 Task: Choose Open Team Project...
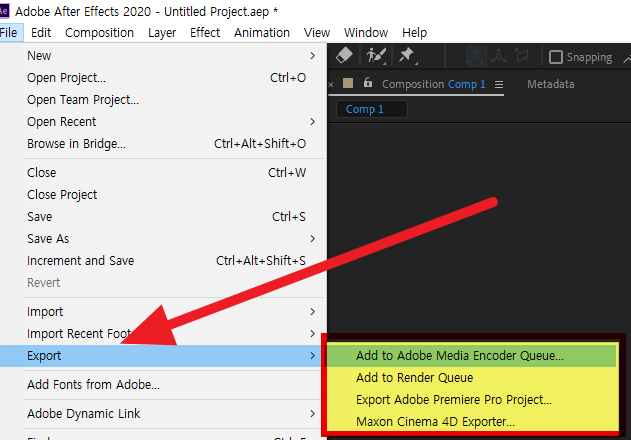(163, 100)
